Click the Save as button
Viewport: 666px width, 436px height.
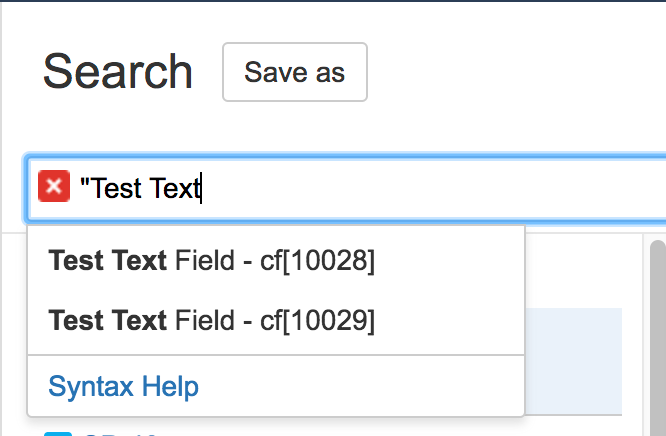(295, 72)
